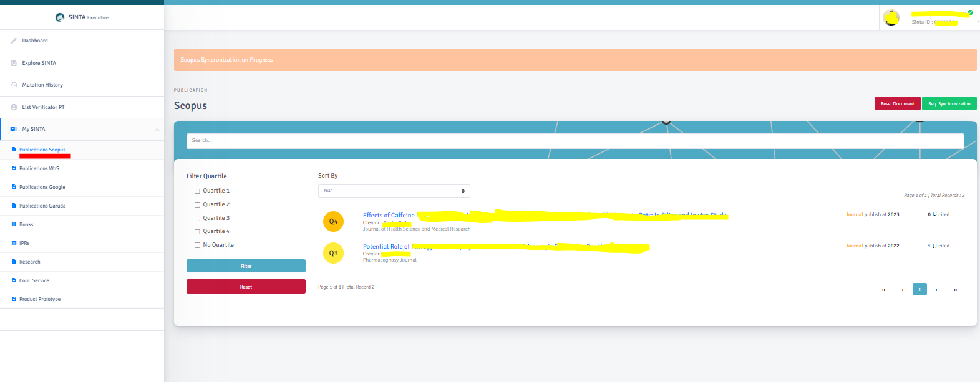This screenshot has width=980, height=382.
Task: Open Mutation History menu item
Action: click(x=82, y=85)
